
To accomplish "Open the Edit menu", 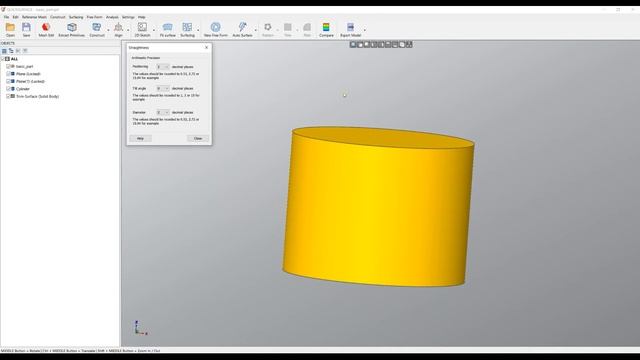I will 16,17.
